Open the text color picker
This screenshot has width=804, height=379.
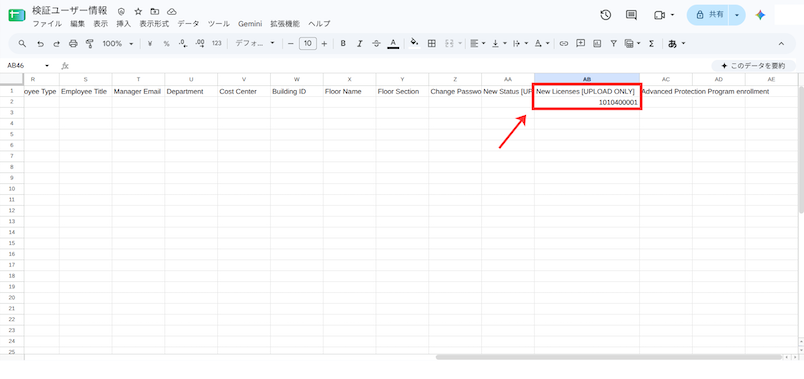393,44
